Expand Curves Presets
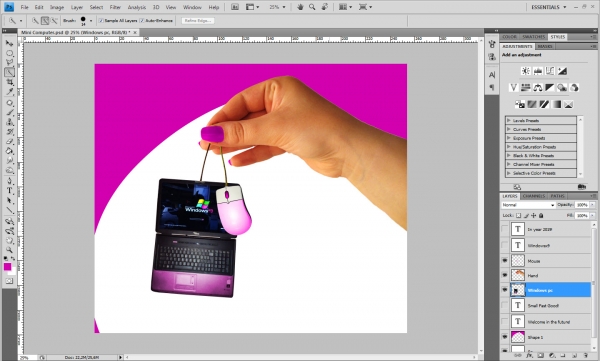This screenshot has width=600, height=361. 509,129
